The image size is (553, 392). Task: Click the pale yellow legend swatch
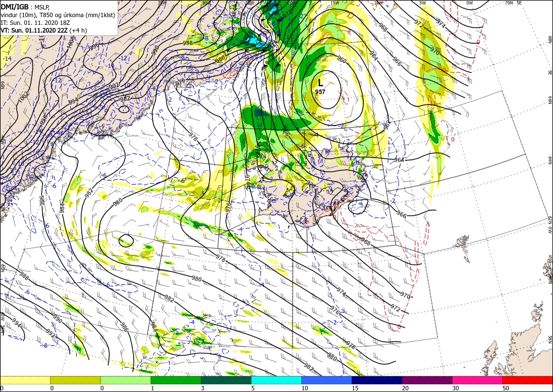pyautogui.click(x=25, y=380)
